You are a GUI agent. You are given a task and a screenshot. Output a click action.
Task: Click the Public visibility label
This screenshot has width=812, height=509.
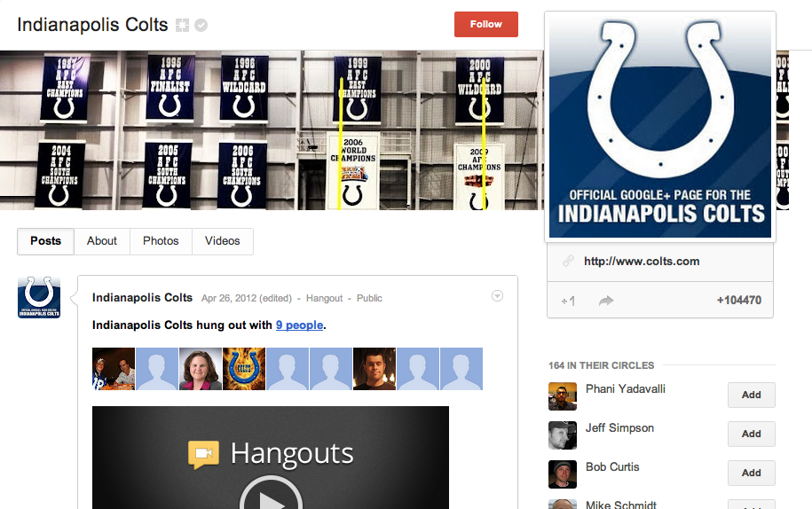(x=369, y=298)
